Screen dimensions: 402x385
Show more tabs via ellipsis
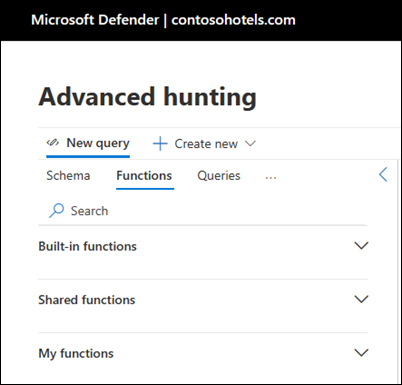click(271, 178)
